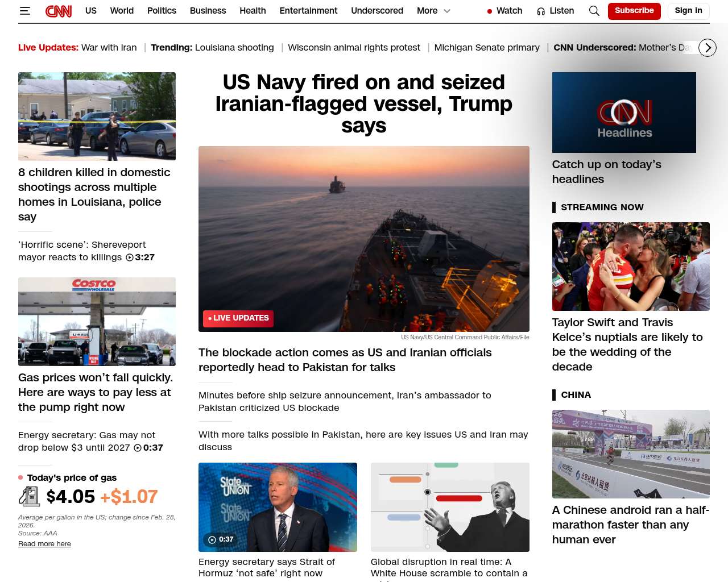This screenshot has width=728, height=582.
Task: Open key issues US and Iran may discuss link
Action: [x=363, y=441]
